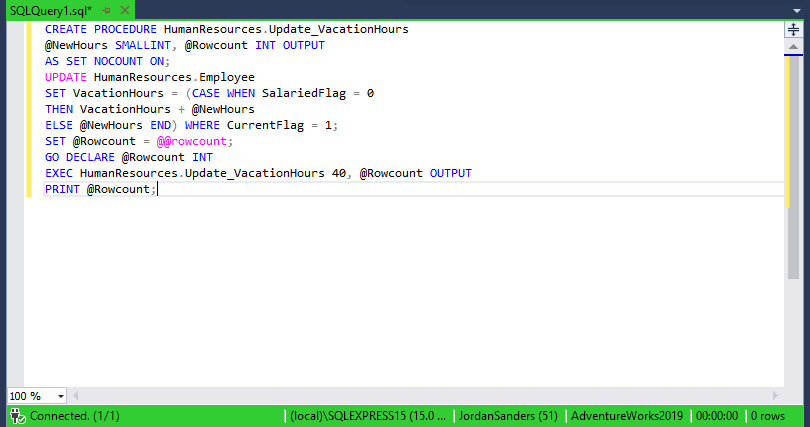Open the active documents list arrow
This screenshot has width=810, height=427.
point(796,10)
